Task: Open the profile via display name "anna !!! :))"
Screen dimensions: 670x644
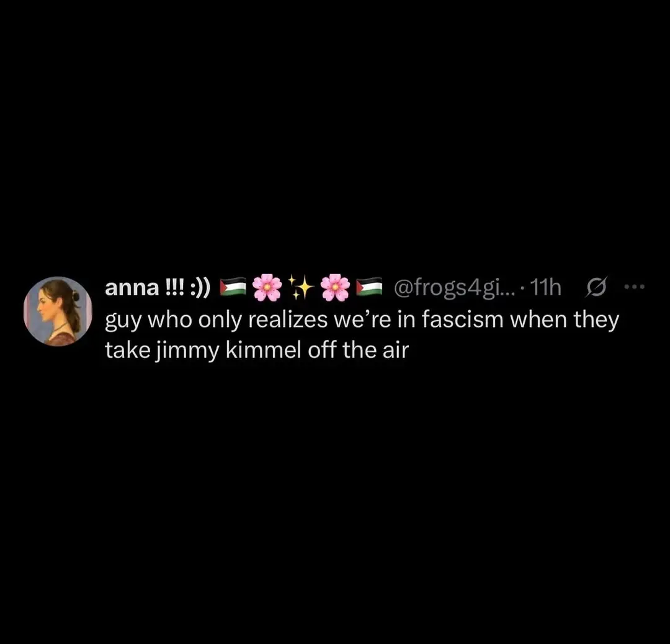Action: [158, 288]
